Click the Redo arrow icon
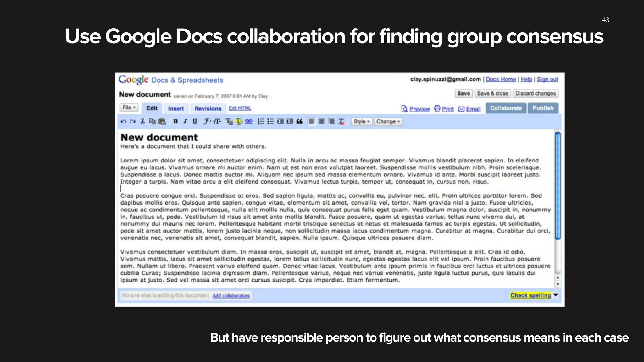This screenshot has height=362, width=644. (133, 122)
